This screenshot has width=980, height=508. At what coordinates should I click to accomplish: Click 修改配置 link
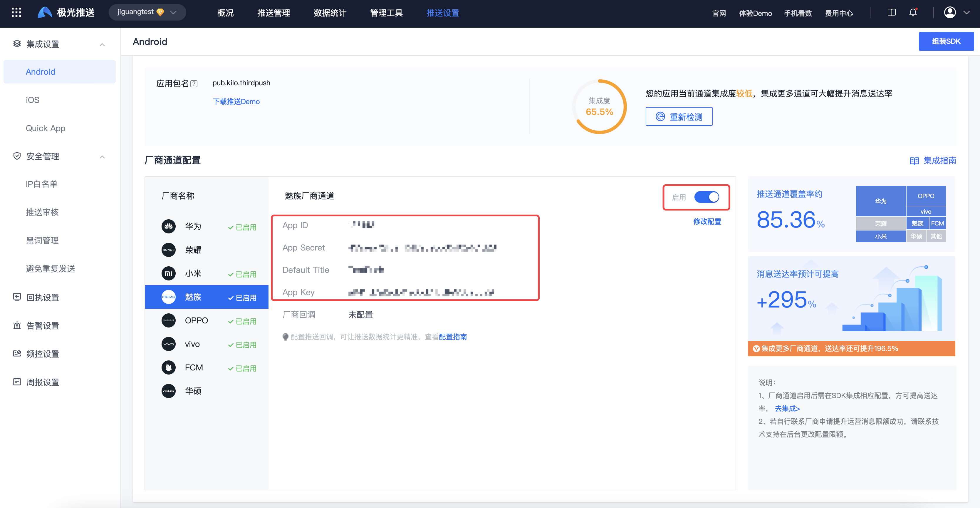[x=707, y=222]
